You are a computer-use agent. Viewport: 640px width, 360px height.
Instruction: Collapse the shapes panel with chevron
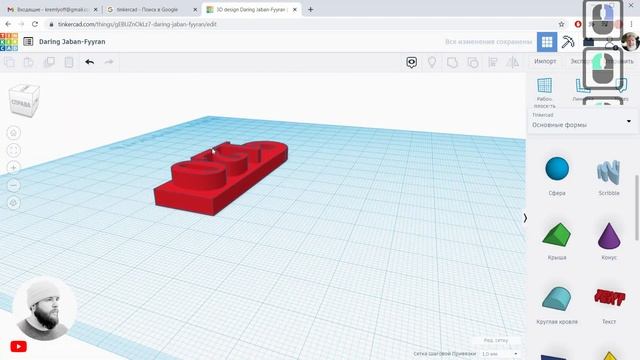point(525,218)
